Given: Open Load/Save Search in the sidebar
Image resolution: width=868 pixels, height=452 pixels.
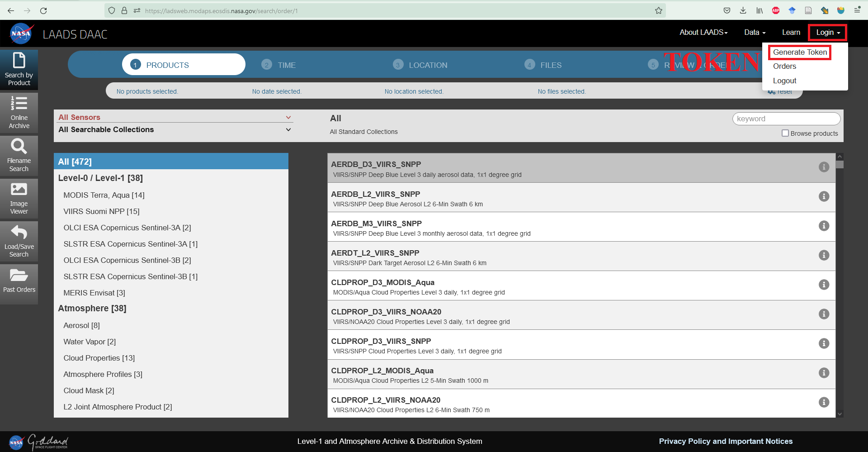Looking at the screenshot, I should click(19, 241).
